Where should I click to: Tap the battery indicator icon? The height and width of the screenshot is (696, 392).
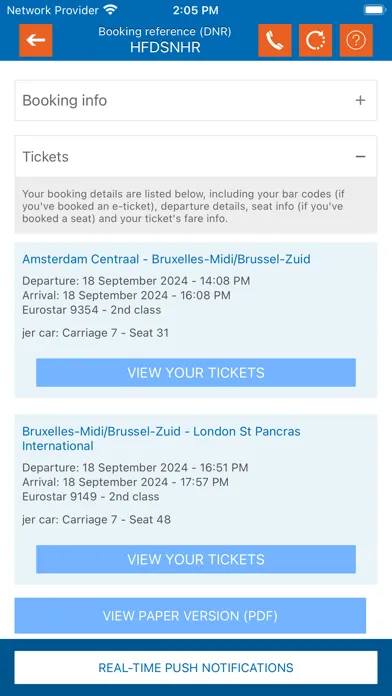click(375, 9)
